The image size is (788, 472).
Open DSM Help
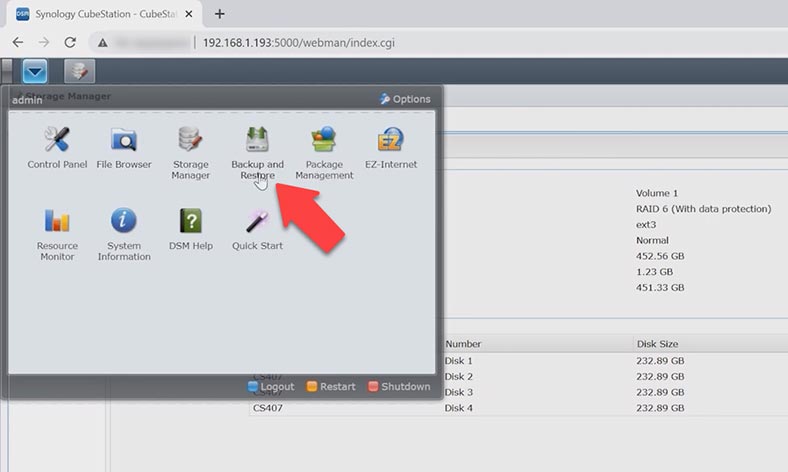(190, 229)
